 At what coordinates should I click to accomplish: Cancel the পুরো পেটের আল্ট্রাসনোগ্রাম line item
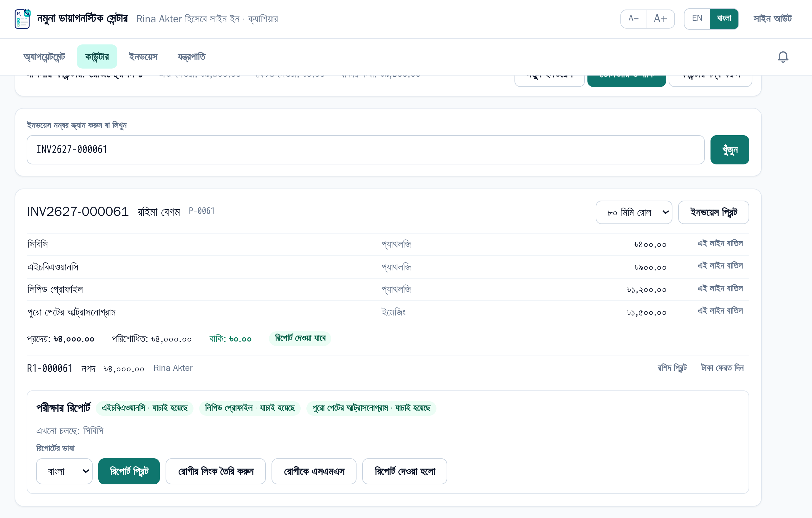(x=720, y=311)
